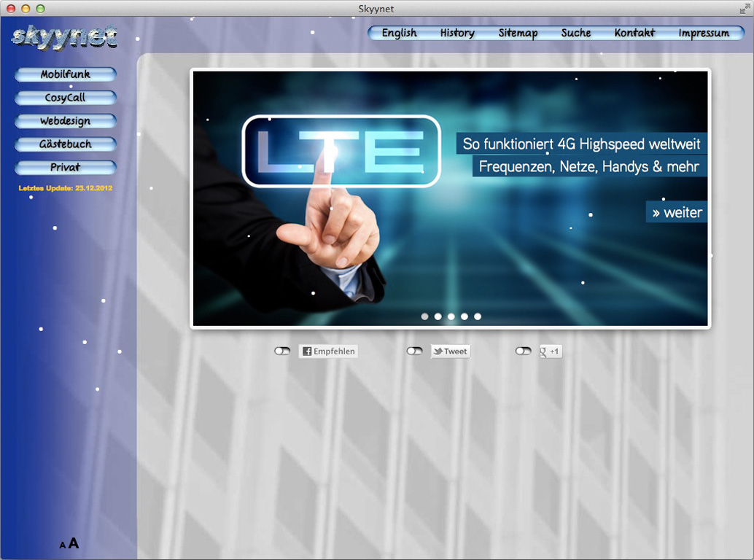Enable the Facebook Empfehlen toggle switch
This screenshot has height=560, width=754.
(x=282, y=351)
